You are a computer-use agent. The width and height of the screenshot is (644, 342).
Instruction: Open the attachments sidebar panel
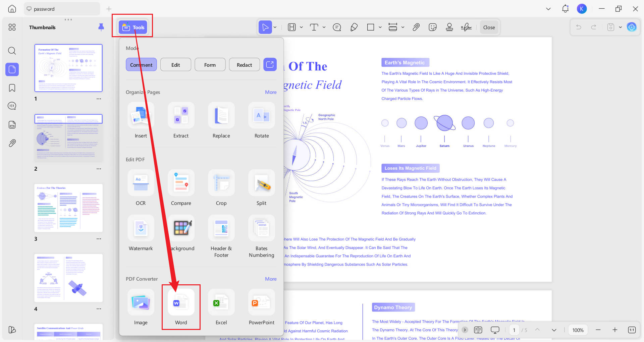coord(12,143)
